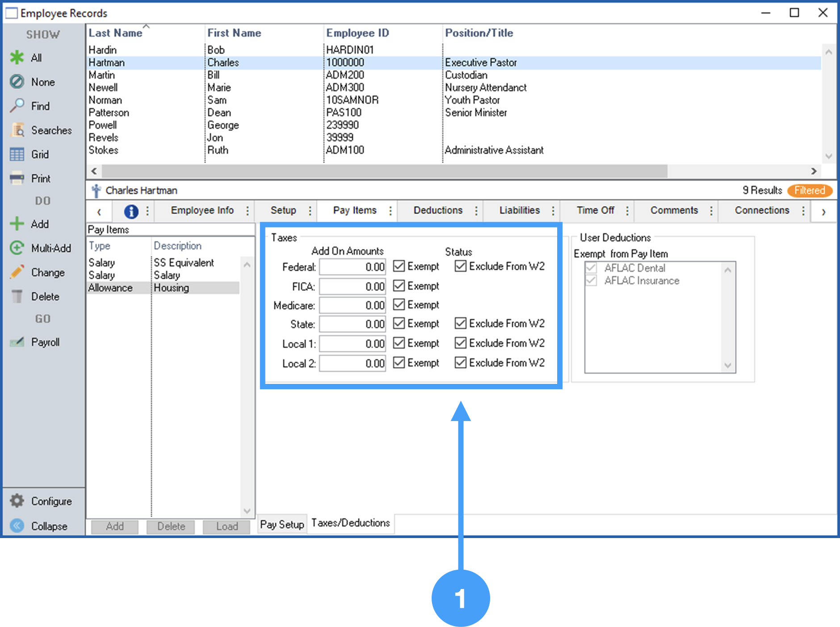Switch to the Employee Info tab
This screenshot has width=840, height=627.
coord(202,210)
